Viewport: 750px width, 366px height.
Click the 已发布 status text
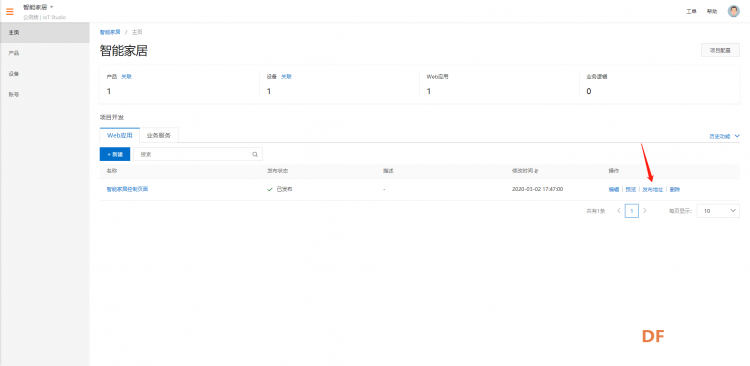284,189
